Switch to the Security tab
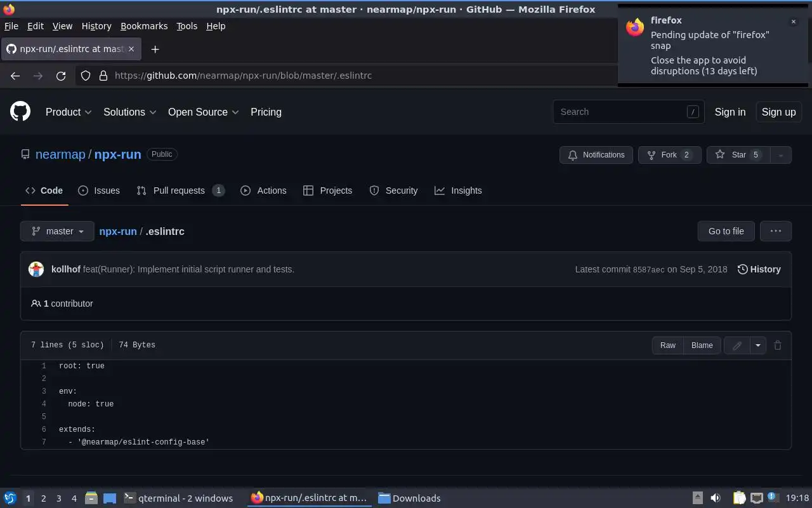 tap(393, 190)
